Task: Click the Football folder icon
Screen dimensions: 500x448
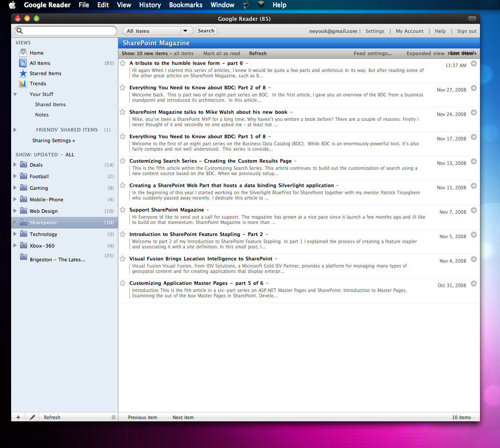Action: click(x=23, y=176)
